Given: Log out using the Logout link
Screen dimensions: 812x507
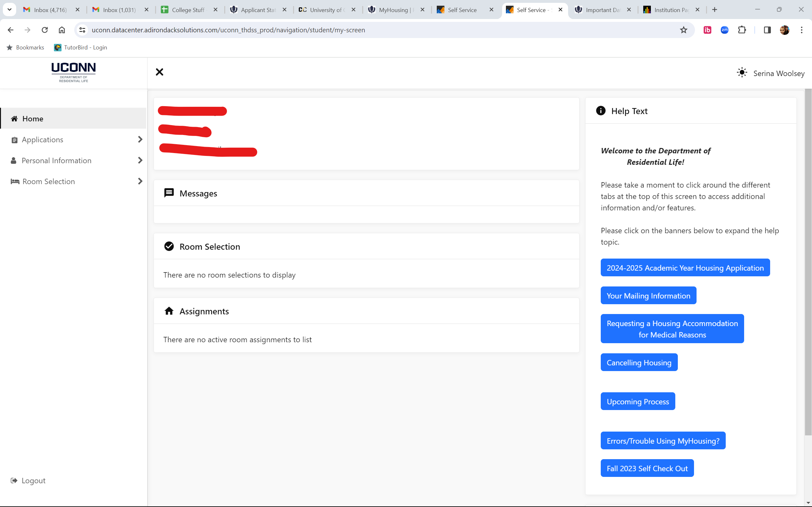Looking at the screenshot, I should click(33, 480).
